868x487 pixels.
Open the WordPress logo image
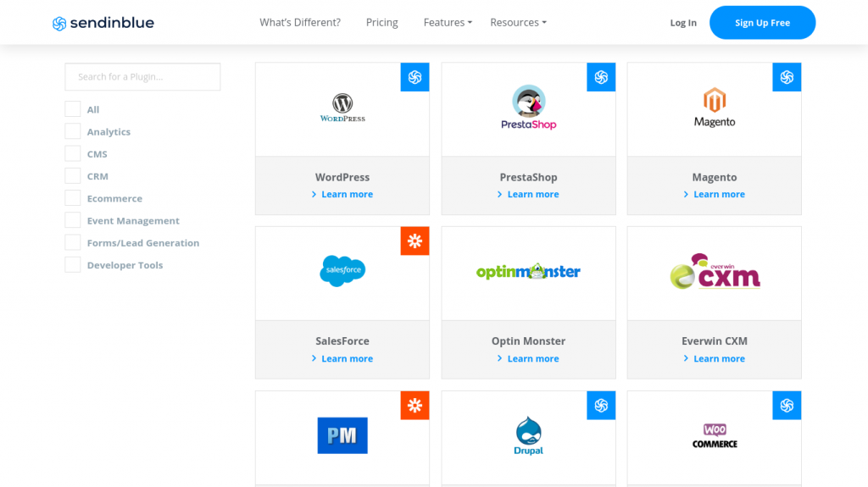[x=342, y=108]
